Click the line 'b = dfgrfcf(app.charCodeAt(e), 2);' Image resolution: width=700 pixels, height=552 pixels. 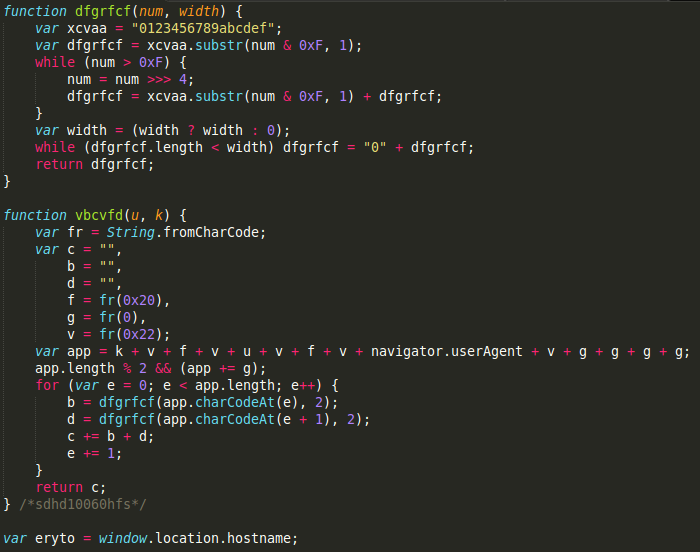tap(203, 402)
